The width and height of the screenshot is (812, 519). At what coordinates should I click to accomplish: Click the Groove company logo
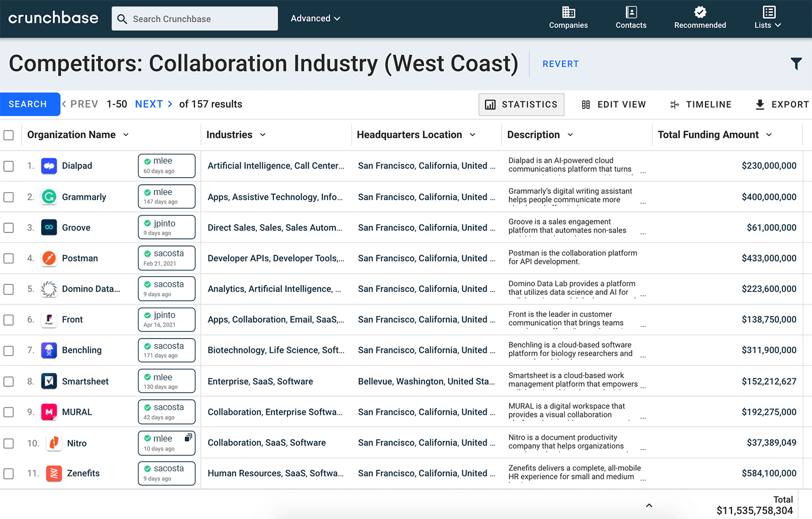point(49,228)
